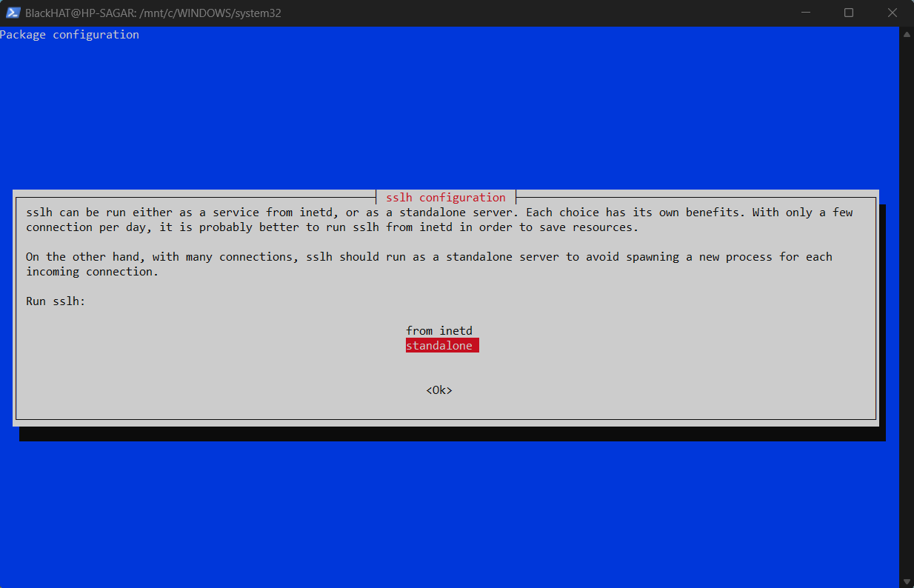The width and height of the screenshot is (914, 588).
Task: Click the PowerShell icon in title bar
Action: tap(13, 13)
